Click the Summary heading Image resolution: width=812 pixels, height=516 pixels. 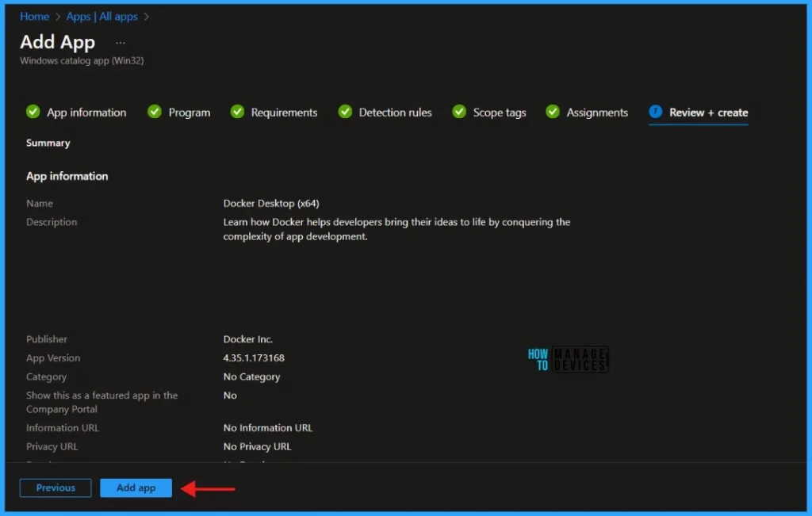click(x=48, y=143)
